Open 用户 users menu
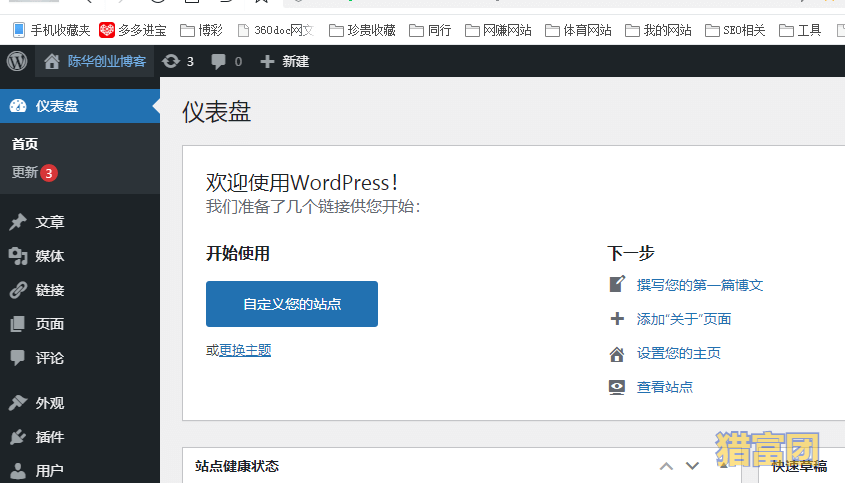The height and width of the screenshot is (483, 845). [x=50, y=471]
